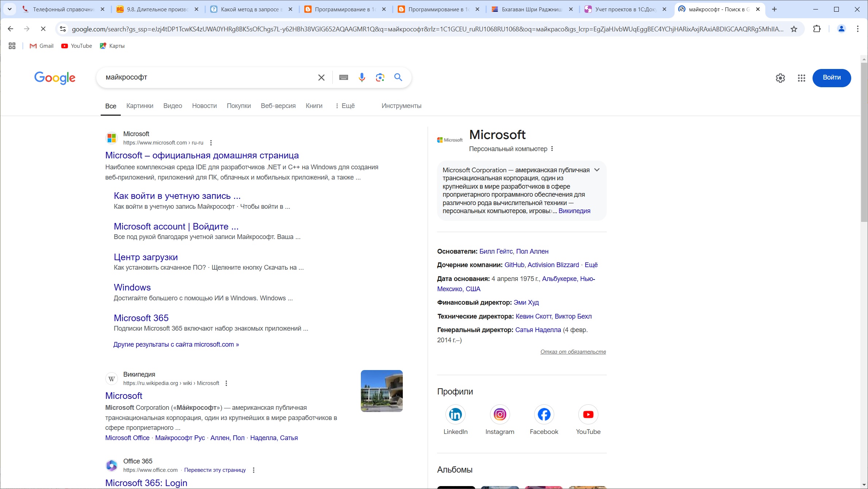Image resolution: width=868 pixels, height=489 pixels.
Task: Stop loading the page
Action: click(43, 29)
